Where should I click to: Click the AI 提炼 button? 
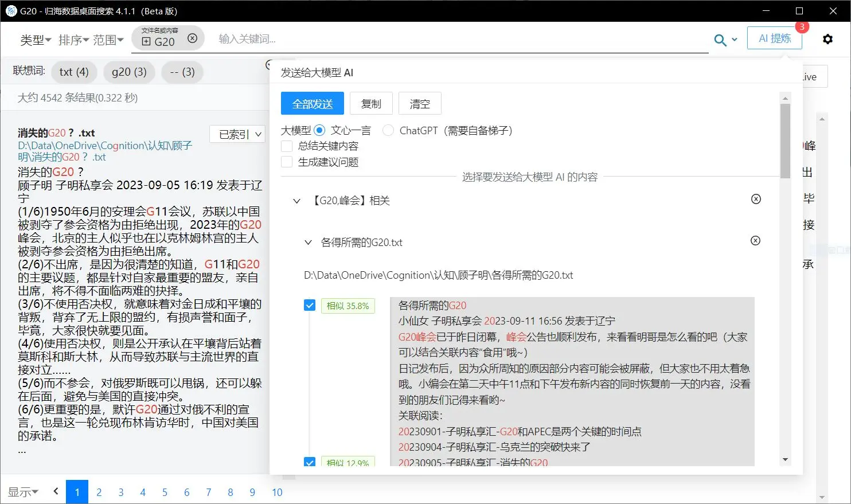(x=774, y=38)
